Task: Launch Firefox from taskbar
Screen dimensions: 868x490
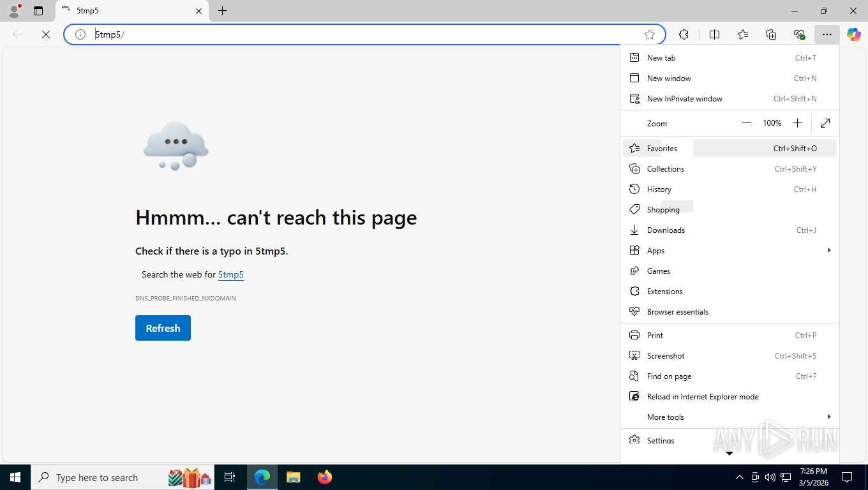Action: (x=325, y=477)
